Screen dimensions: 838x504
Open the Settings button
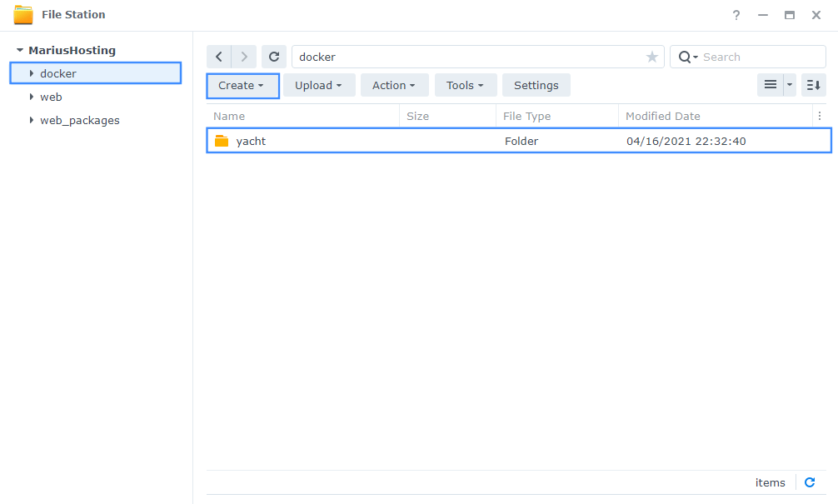tap(536, 86)
